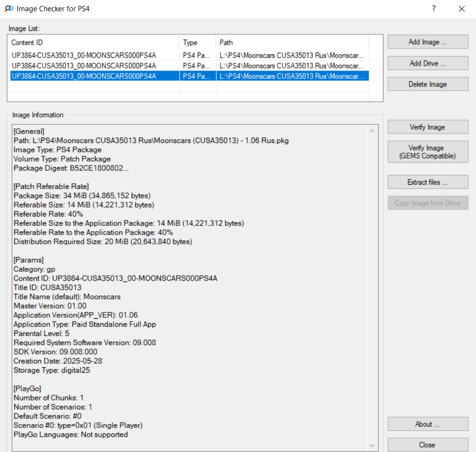Sort by the Content ID column header

tap(94, 43)
